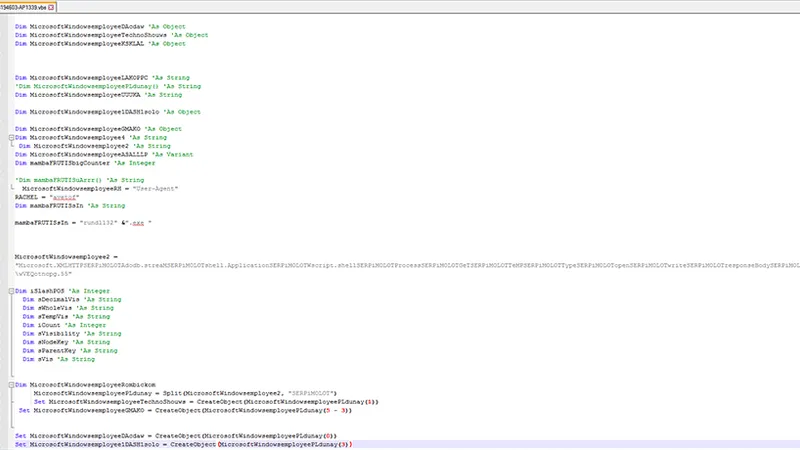The height and width of the screenshot is (450, 800).
Task: Click the line 'Dim MicrosoftWindowsemployeeUUUKA'
Action: click(98, 95)
